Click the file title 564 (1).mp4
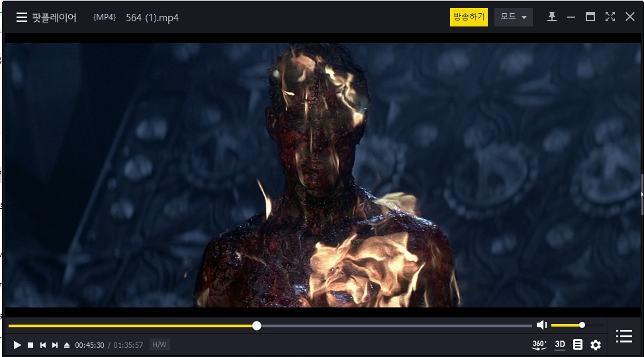The width and height of the screenshot is (644, 357). [x=152, y=18]
